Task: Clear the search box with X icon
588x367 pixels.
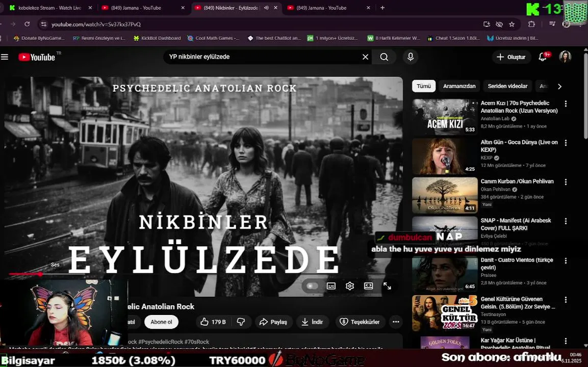Action: point(365,57)
